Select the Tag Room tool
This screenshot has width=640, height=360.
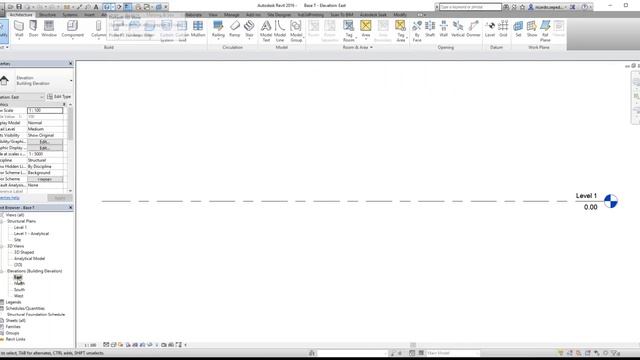pyautogui.click(x=349, y=31)
